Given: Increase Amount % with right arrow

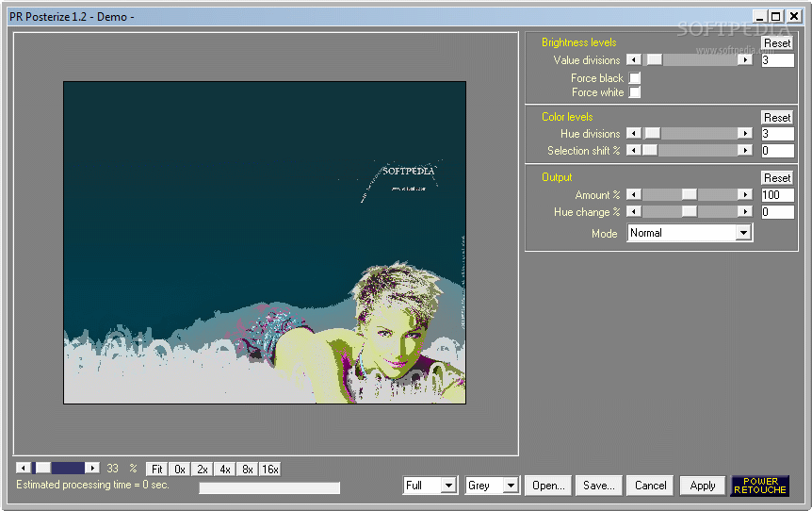Looking at the screenshot, I should (x=745, y=195).
